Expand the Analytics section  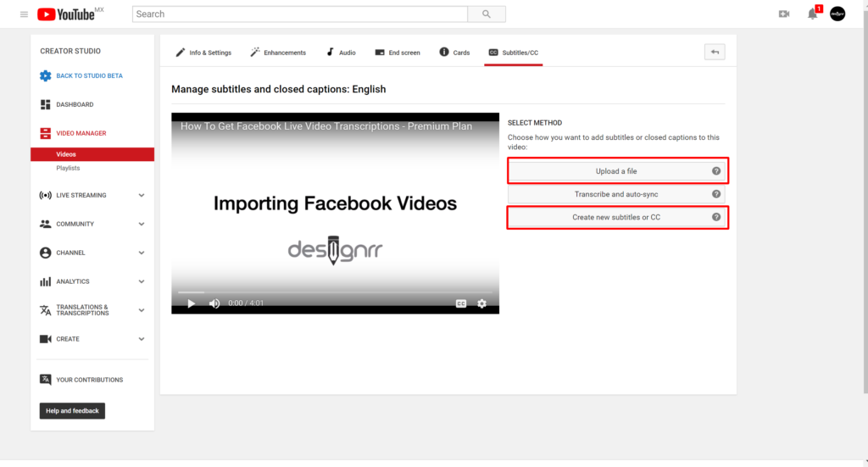(x=142, y=281)
